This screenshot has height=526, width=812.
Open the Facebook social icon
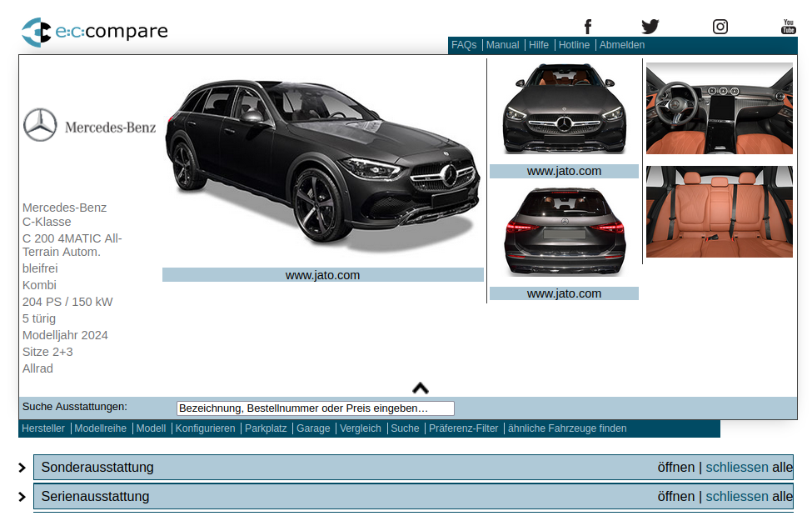588,27
